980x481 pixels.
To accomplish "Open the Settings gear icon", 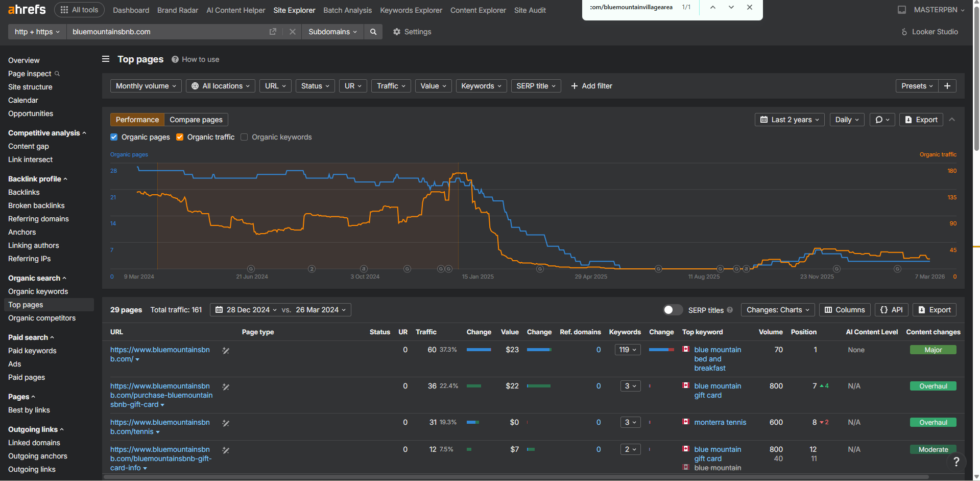I will pyautogui.click(x=397, y=32).
